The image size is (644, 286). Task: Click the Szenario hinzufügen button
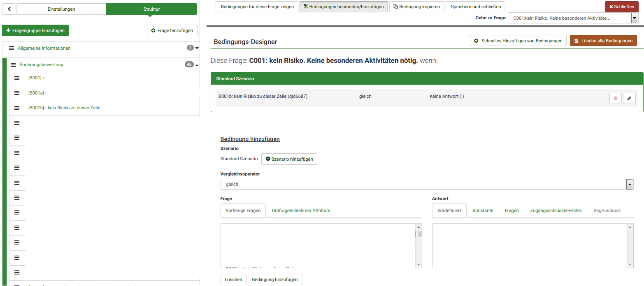(x=289, y=159)
